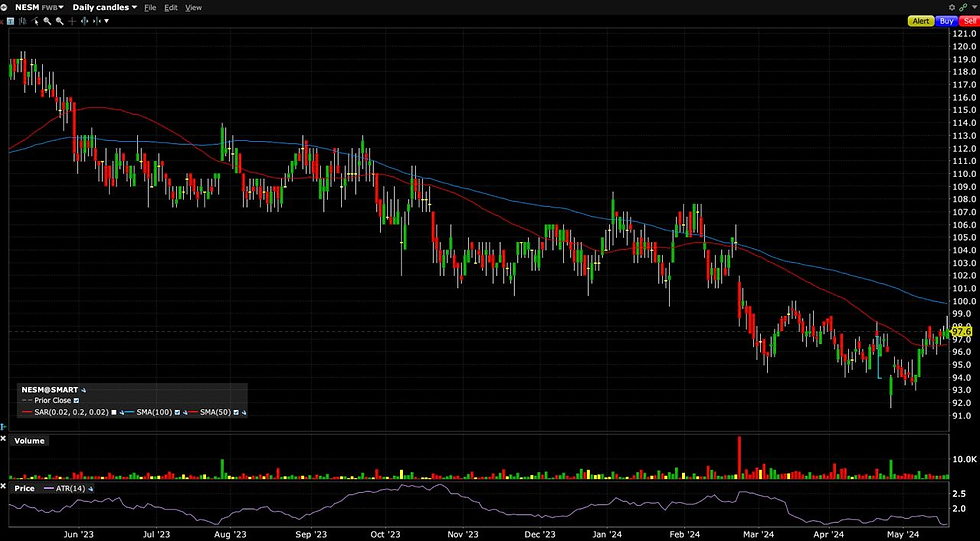Viewport: 980px width, 541px height.
Task: Click the blue expand-bars spacing icon
Action: coord(84,21)
